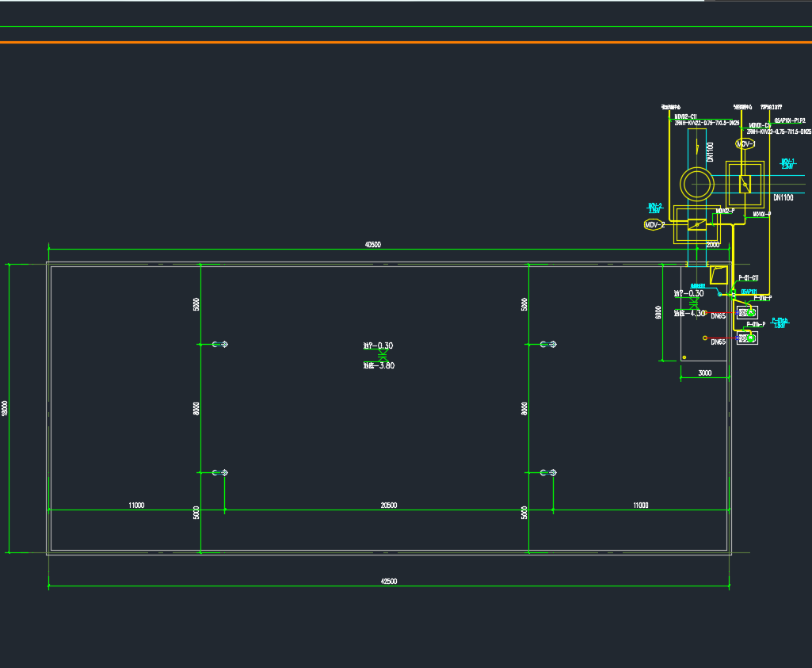The height and width of the screenshot is (668, 812).
Task: Select the MDV-1 oval tag bubble
Action: point(745,144)
